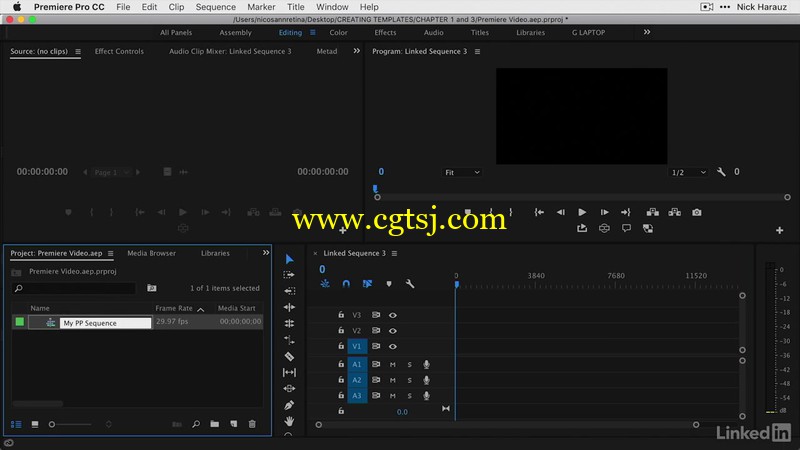Select the Slide tool
Screen dimensions: 800x450
tap(289, 388)
